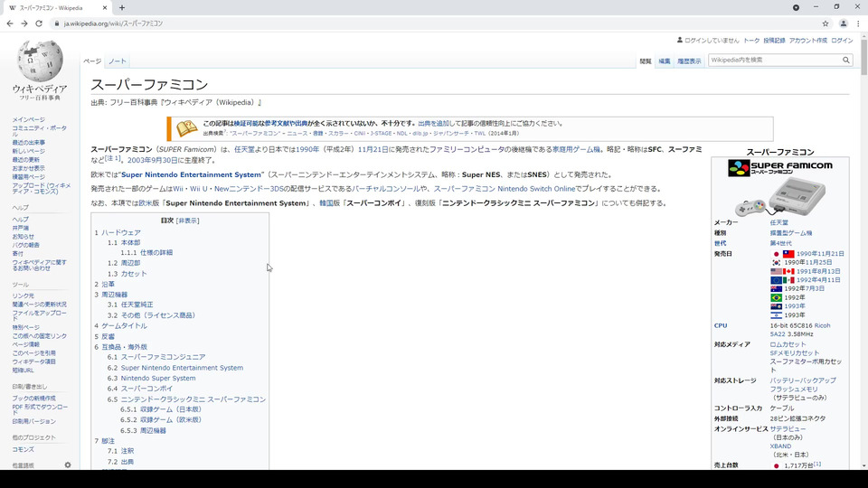This screenshot has width=868, height=488.
Task: Reload the Wikipedia page
Action: (39, 23)
